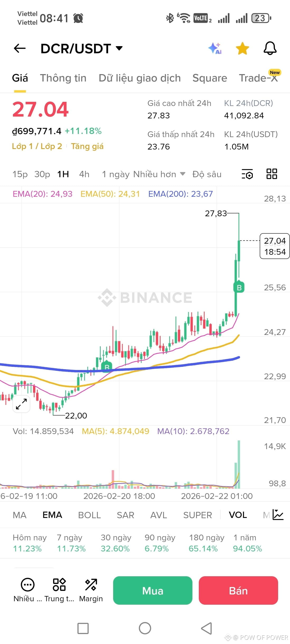Open chart settings icon
Image resolution: width=290 pixels, height=644 pixels.
coord(247,174)
